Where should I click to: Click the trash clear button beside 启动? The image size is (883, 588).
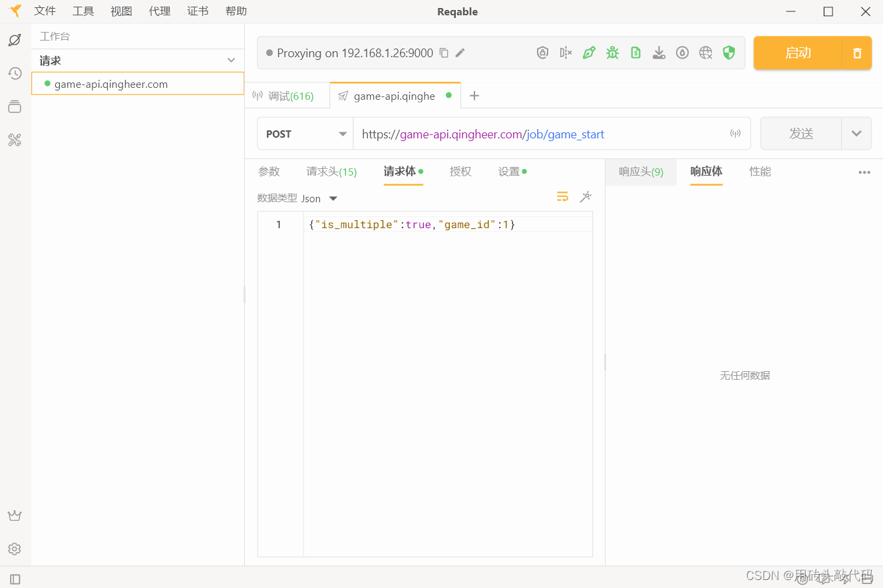[857, 53]
